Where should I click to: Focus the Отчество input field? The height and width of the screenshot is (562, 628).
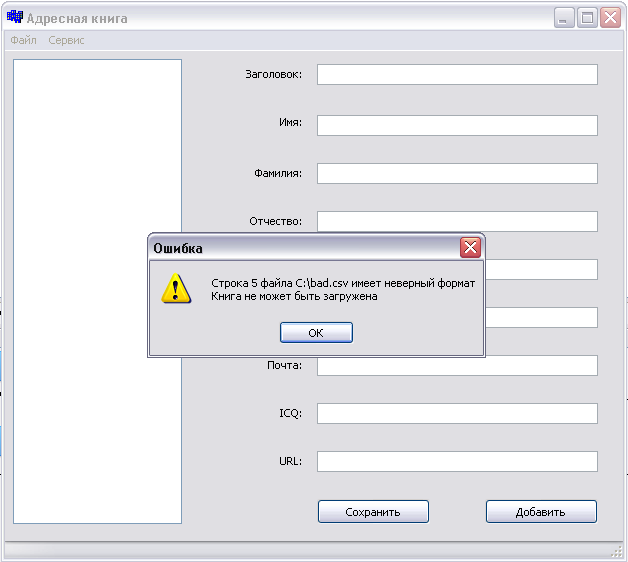pyautogui.click(x=457, y=222)
